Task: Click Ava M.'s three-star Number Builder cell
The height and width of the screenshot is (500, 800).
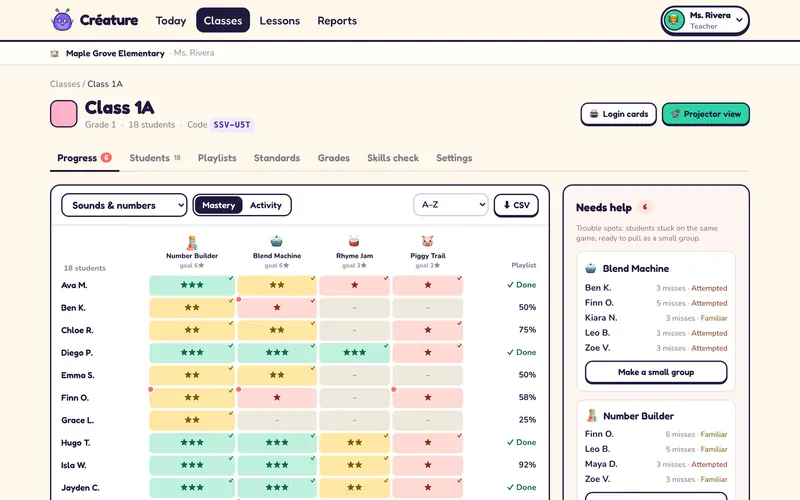Action: [192, 285]
